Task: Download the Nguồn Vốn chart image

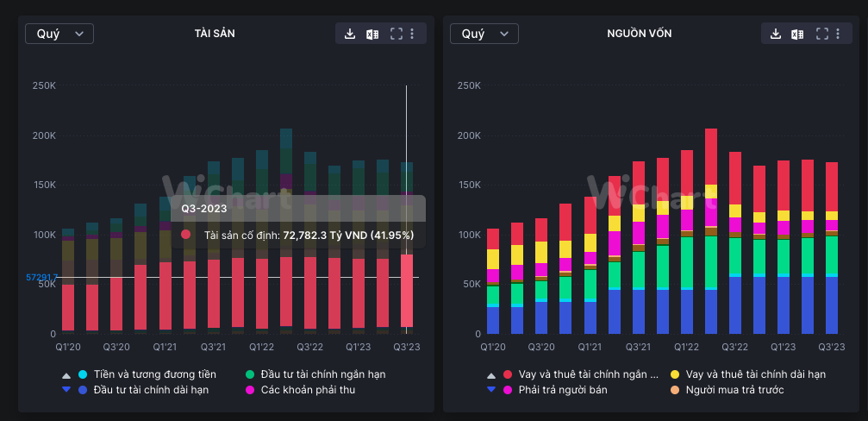Action: [x=776, y=34]
